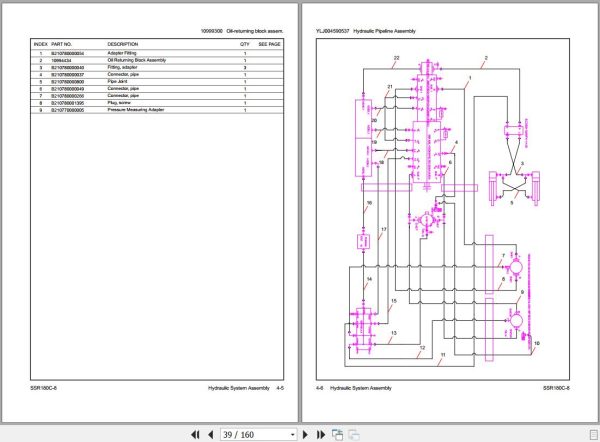Click the 'Oil Returning Block Assembly' description
600x442 pixels.
click(137, 60)
